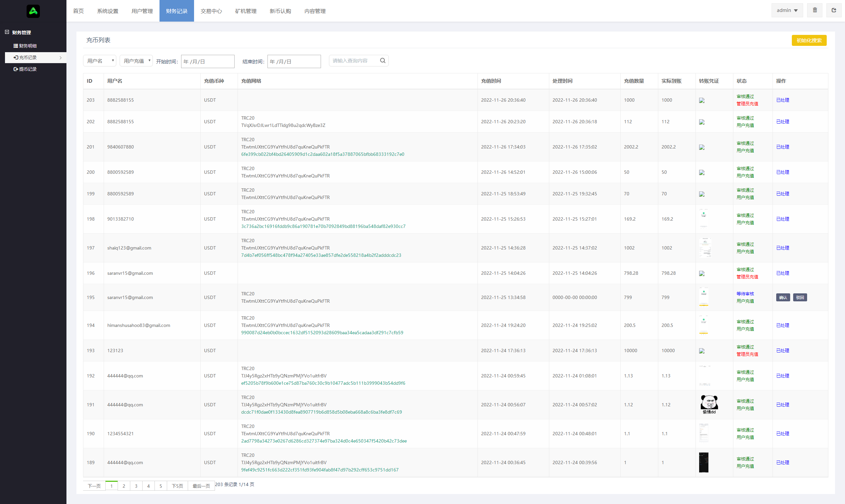
Task: Switch to 交易中心 top tab
Action: tap(211, 11)
